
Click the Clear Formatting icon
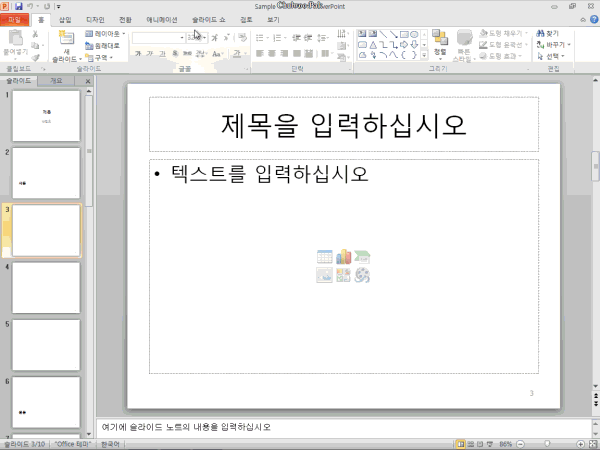[x=242, y=38]
